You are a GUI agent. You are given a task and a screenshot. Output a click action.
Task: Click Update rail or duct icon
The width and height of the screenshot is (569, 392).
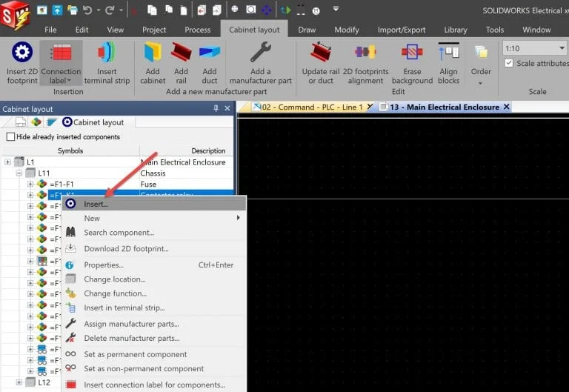tap(321, 53)
